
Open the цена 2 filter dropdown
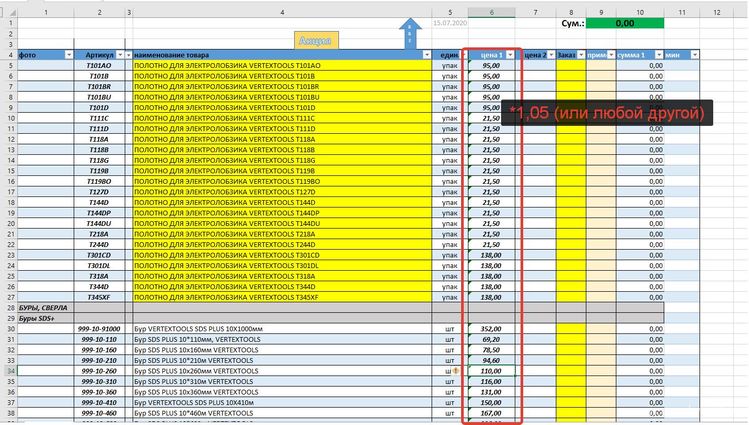(551, 55)
